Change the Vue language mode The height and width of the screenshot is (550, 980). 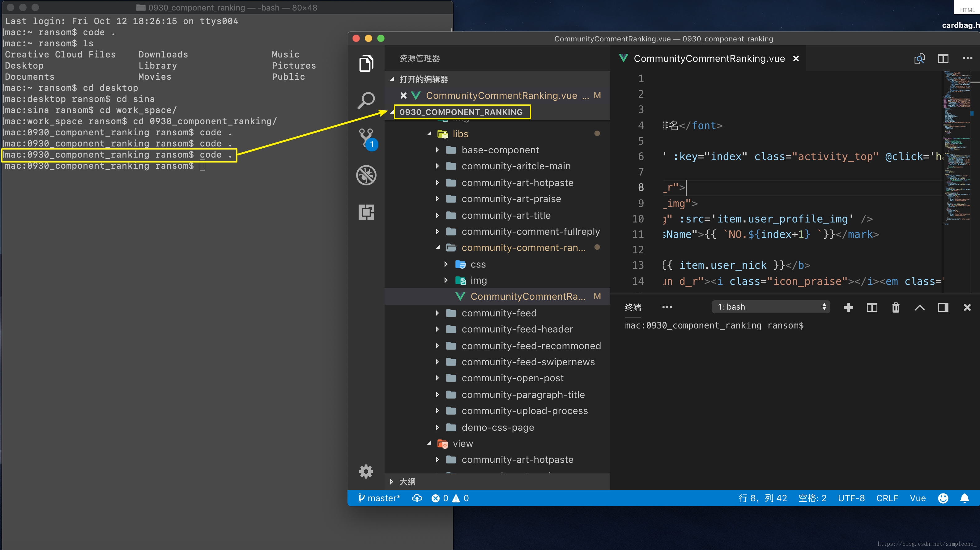click(918, 498)
